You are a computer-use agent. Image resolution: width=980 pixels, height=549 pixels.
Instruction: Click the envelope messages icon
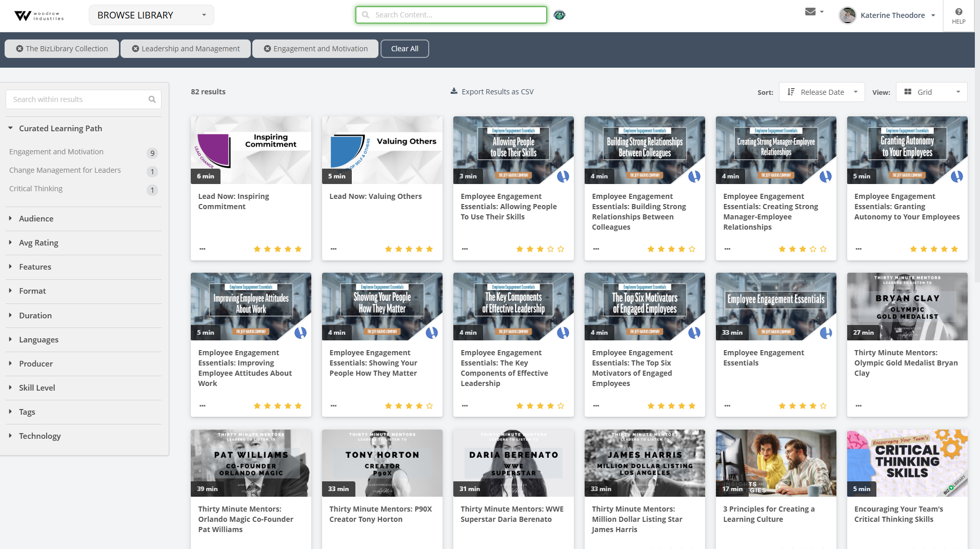810,11
